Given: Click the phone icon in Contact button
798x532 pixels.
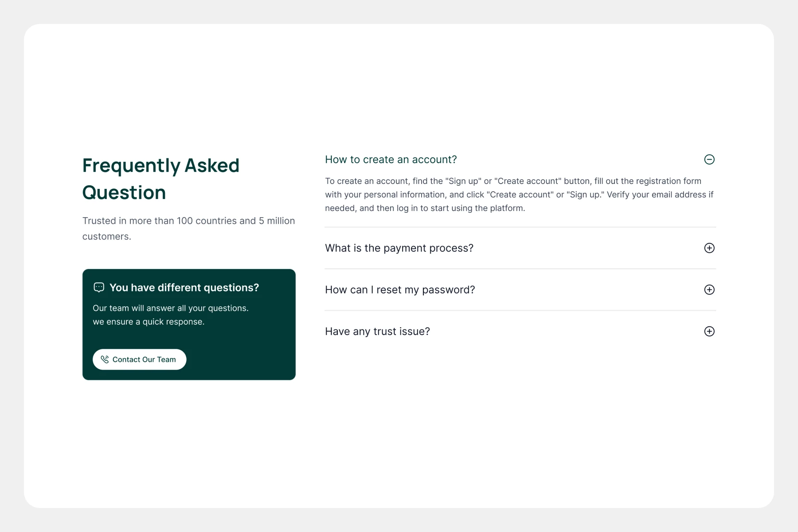Looking at the screenshot, I should click(x=105, y=360).
